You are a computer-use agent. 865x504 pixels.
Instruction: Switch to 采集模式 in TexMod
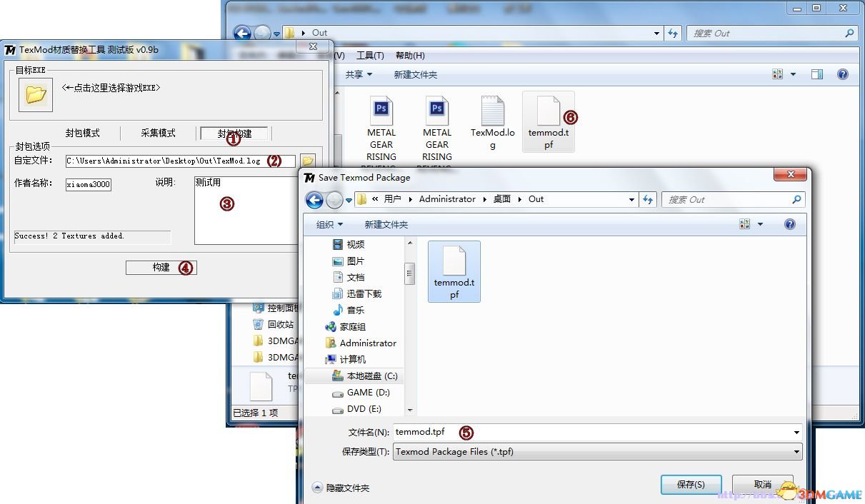pyautogui.click(x=158, y=133)
